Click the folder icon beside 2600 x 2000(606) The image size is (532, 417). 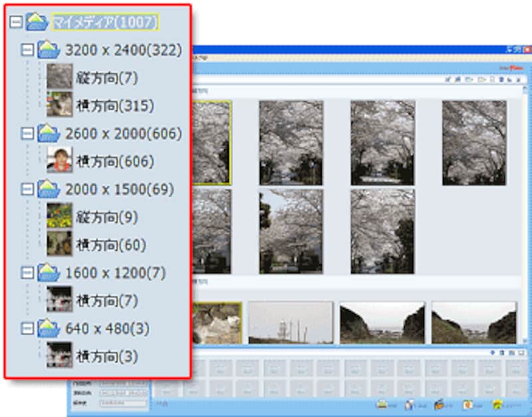pos(49,134)
